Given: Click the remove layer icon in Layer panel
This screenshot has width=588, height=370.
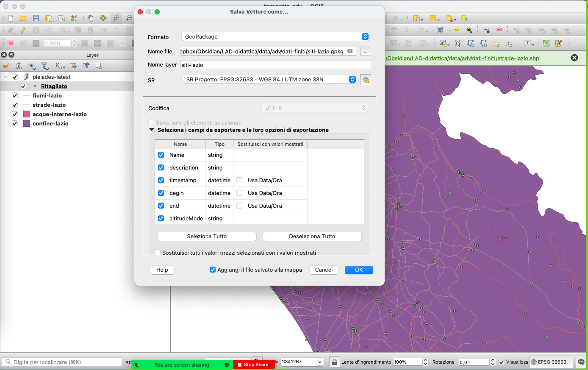Looking at the screenshot, I should [99, 66].
